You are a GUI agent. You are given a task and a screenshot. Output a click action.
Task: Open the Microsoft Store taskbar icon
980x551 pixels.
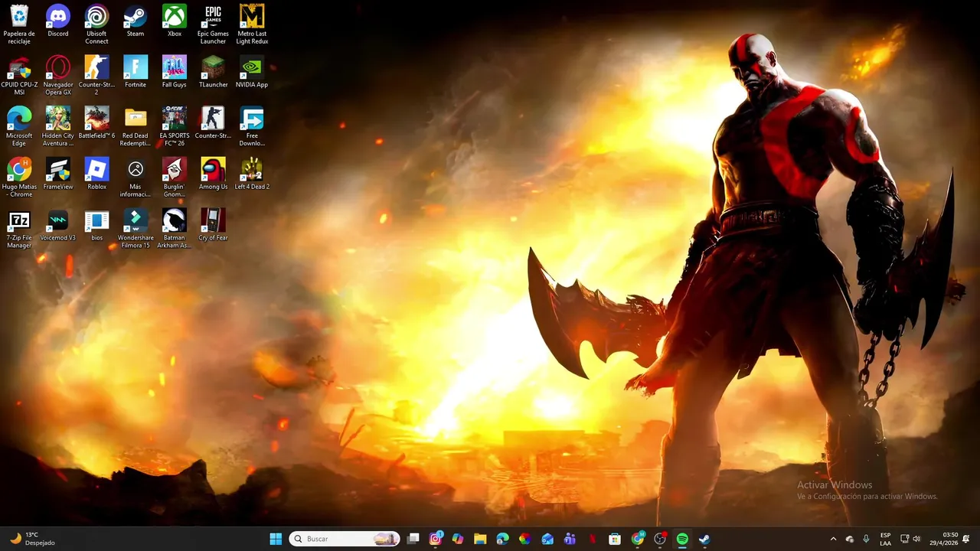point(615,539)
